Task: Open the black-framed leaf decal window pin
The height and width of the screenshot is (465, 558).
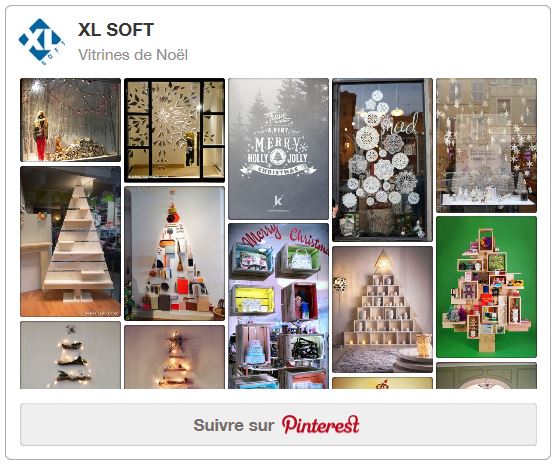Action: (174, 130)
